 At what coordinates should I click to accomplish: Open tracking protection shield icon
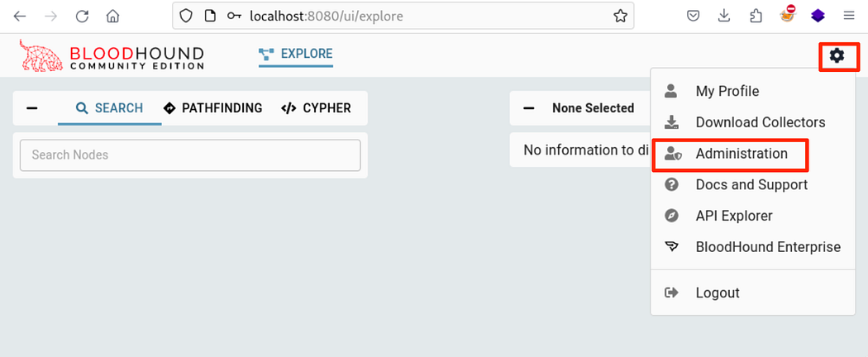tap(186, 16)
